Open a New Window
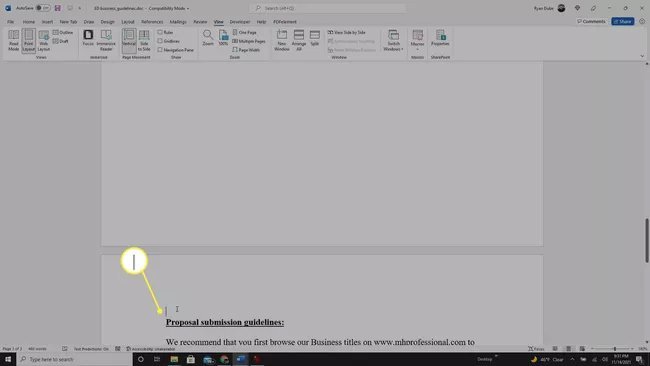The image size is (650, 366). tap(282, 41)
